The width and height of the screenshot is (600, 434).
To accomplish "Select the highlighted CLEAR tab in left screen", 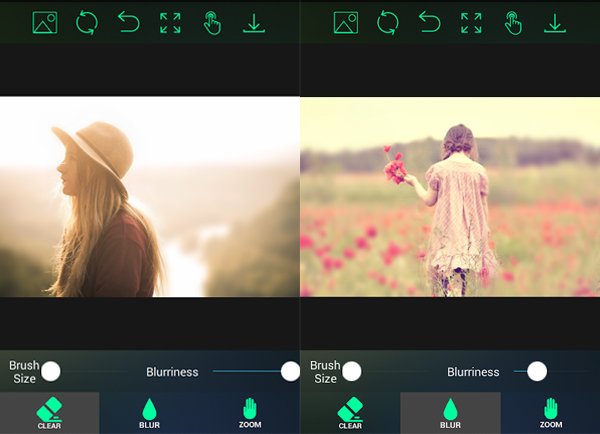I will [50, 413].
